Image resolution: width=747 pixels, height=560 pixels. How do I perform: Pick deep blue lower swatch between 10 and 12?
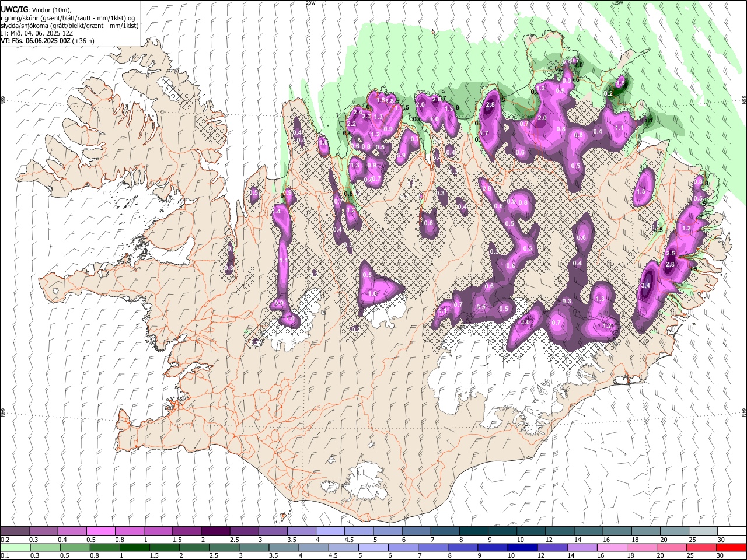point(523,548)
